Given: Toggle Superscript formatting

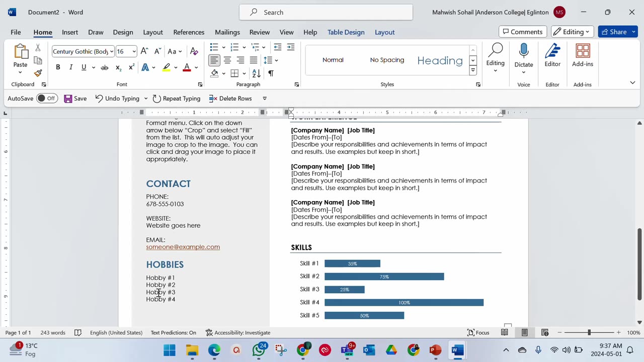Looking at the screenshot, I should click(x=131, y=67).
